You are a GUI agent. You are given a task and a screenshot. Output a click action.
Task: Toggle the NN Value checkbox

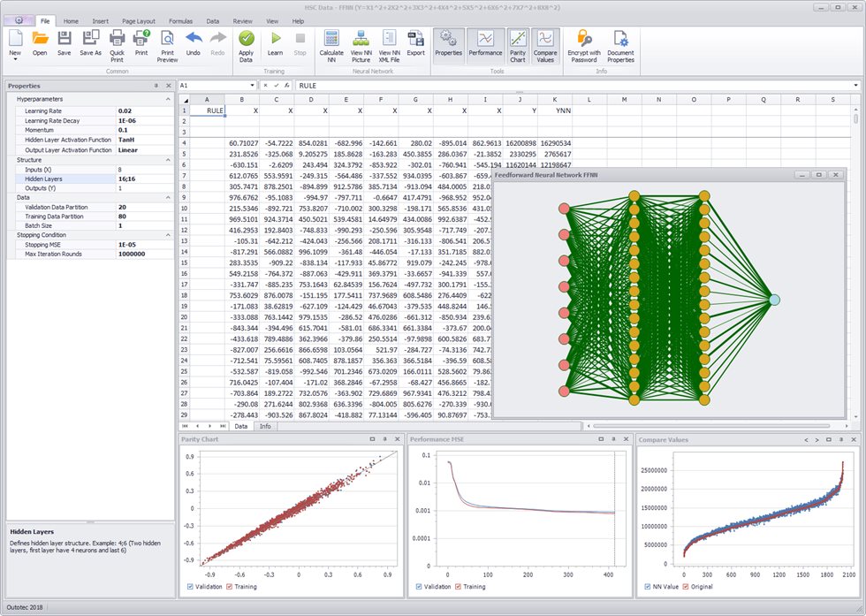click(647, 586)
